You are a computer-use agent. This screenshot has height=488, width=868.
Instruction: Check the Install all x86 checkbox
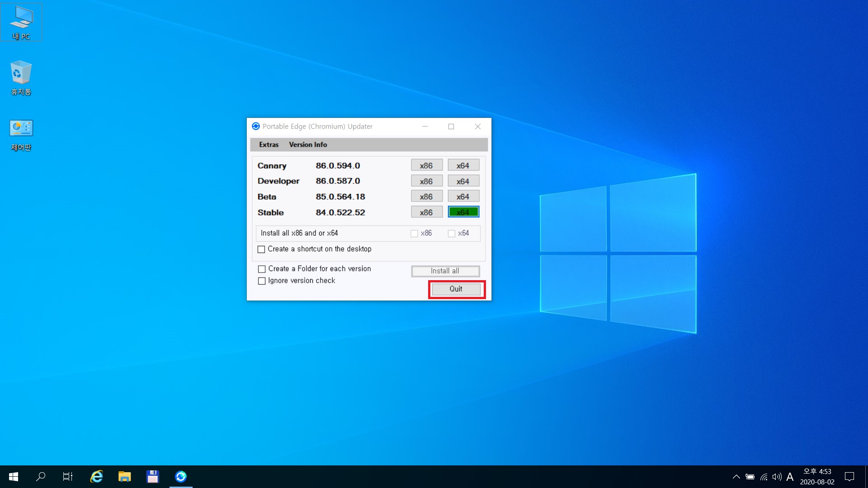[414, 234]
